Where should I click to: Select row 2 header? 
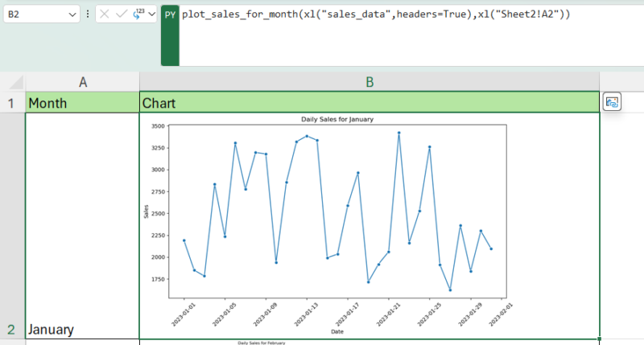(12, 225)
